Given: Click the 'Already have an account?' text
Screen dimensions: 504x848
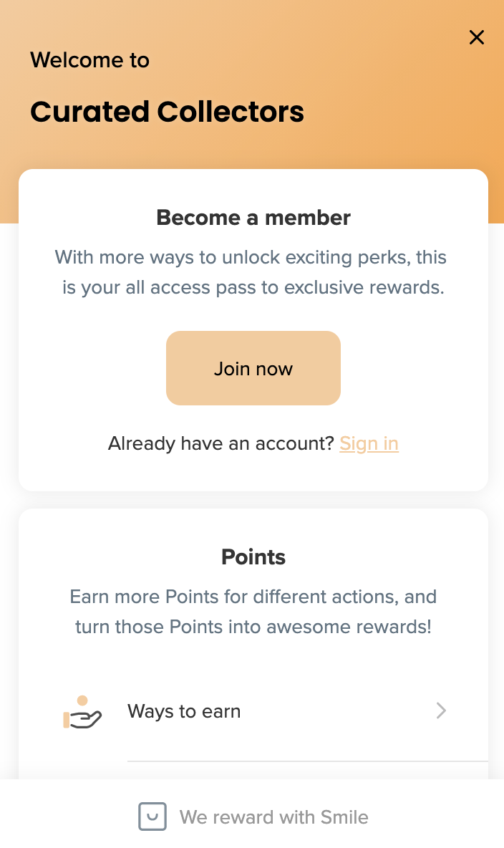Looking at the screenshot, I should (x=221, y=443).
